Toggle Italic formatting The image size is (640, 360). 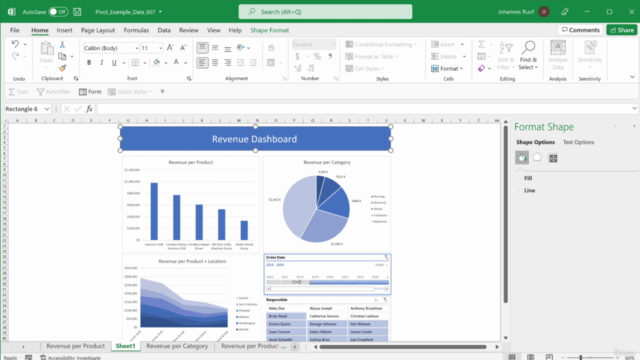[101, 62]
